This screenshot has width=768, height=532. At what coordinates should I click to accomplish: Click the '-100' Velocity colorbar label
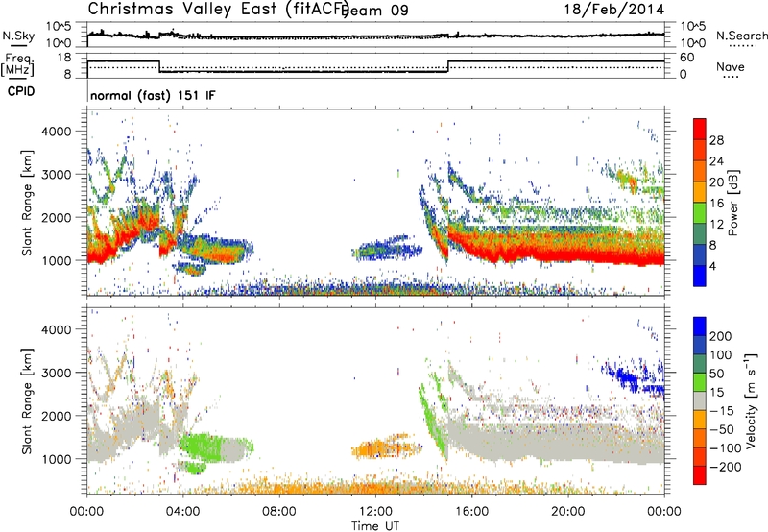point(726,448)
